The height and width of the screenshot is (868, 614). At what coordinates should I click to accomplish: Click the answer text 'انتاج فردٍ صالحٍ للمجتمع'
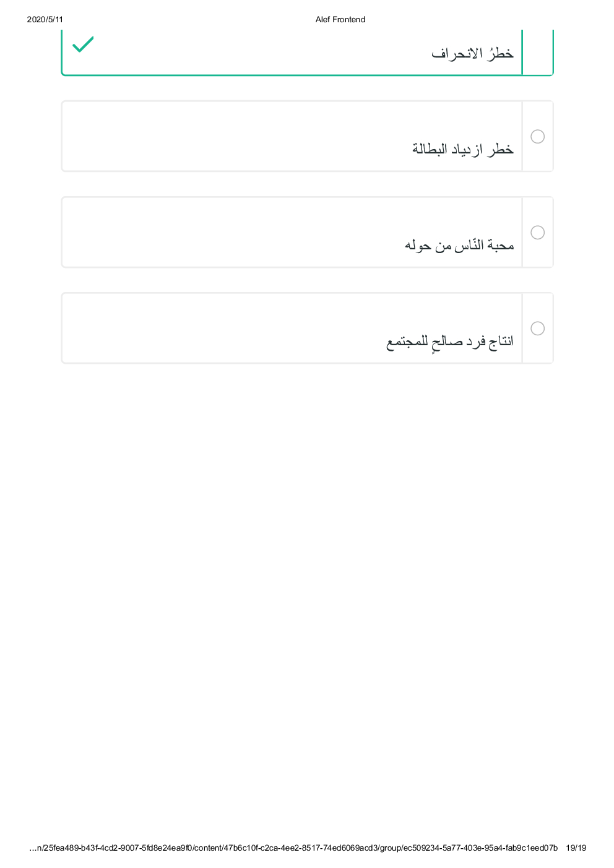coord(450,342)
